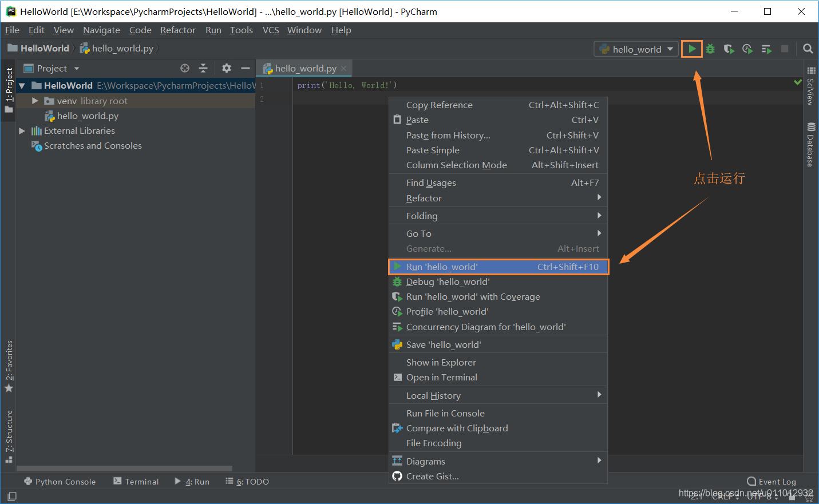Select Show in Explorer
819x504 pixels.
(x=498, y=362)
